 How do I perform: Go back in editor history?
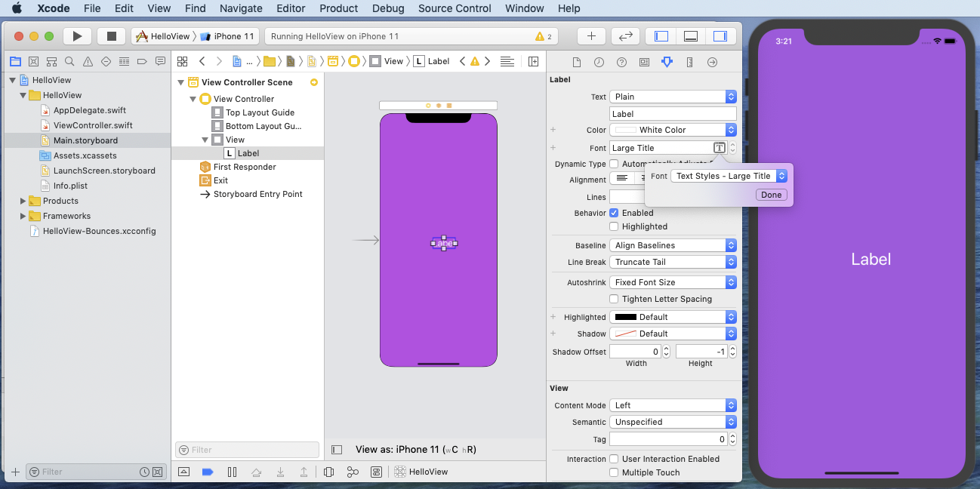[202, 61]
